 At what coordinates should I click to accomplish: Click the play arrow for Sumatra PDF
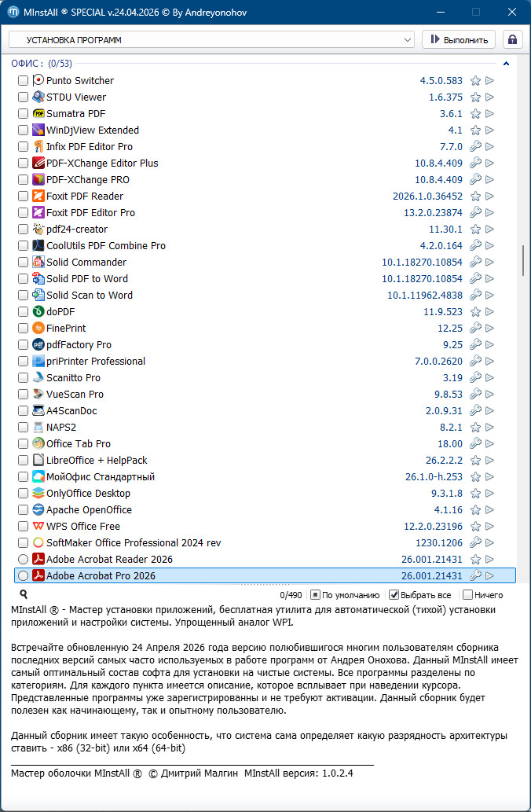[x=489, y=114]
